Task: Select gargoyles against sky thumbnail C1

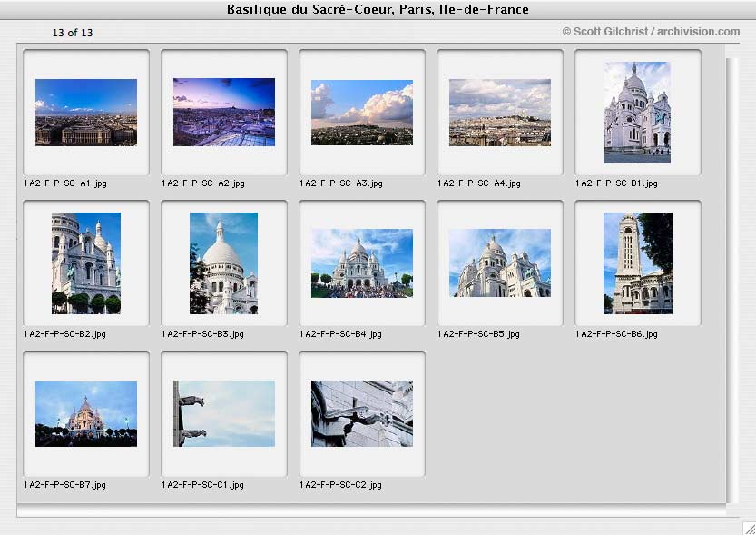Action: pos(224,414)
